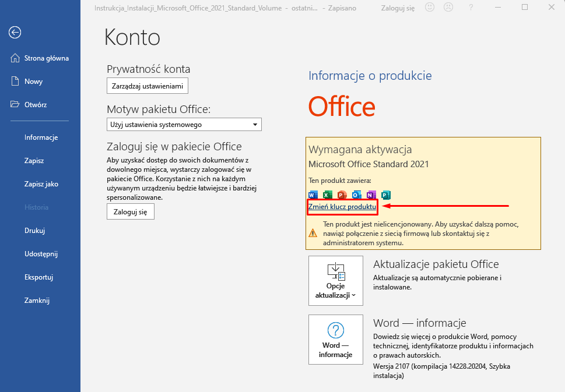Screen dimensions: 565x392
Task: Click the Wymagana aktywacja heading
Action: (x=360, y=149)
